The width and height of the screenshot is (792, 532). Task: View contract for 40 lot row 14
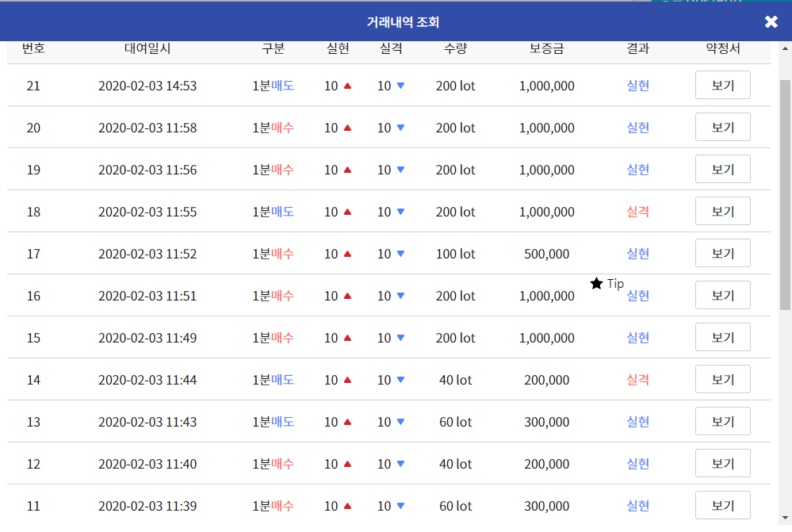[723, 379]
